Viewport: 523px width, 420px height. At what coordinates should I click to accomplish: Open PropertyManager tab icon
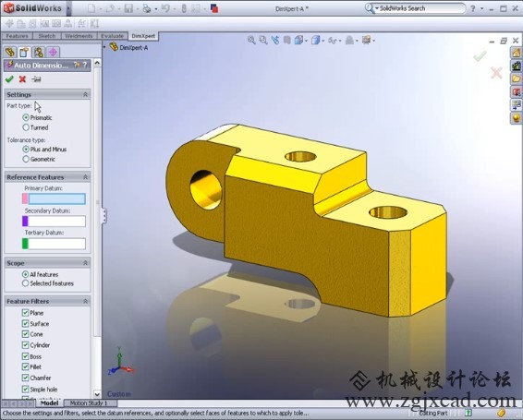click(x=24, y=52)
